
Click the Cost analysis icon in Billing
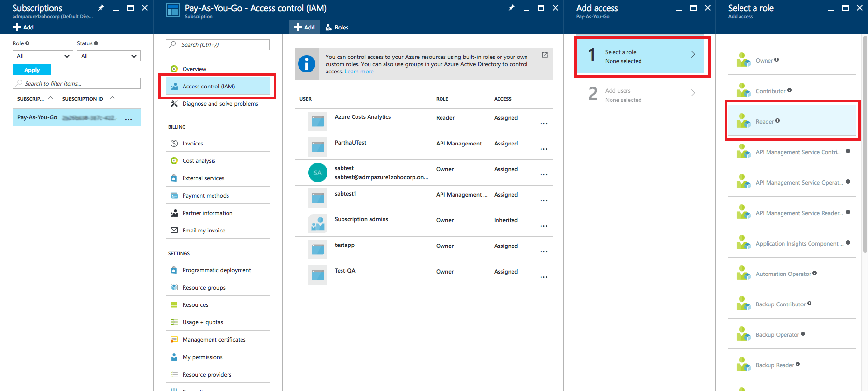click(x=174, y=161)
